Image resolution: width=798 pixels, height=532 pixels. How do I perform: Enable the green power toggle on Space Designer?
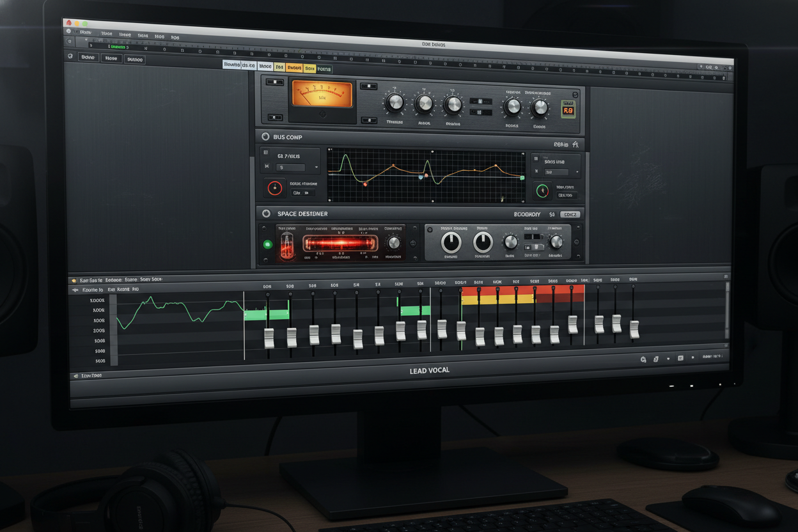pos(269,244)
